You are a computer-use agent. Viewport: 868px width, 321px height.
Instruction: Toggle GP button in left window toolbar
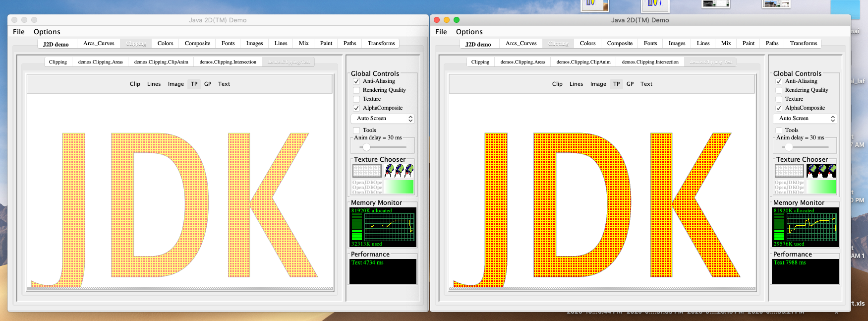(208, 84)
